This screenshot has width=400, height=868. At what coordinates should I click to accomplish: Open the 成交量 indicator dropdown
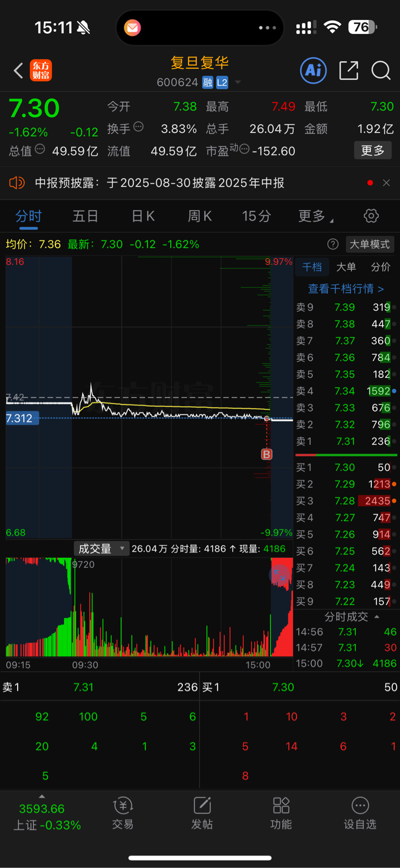coord(101,548)
